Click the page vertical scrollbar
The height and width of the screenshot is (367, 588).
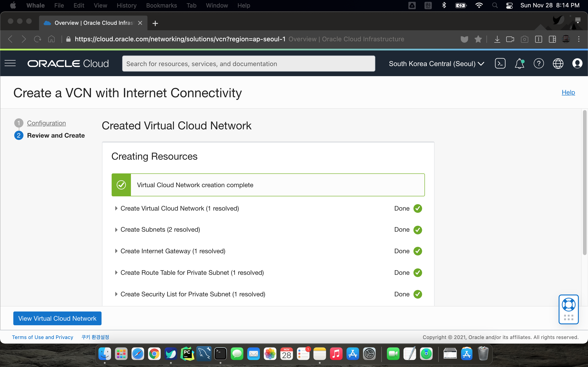tap(585, 182)
